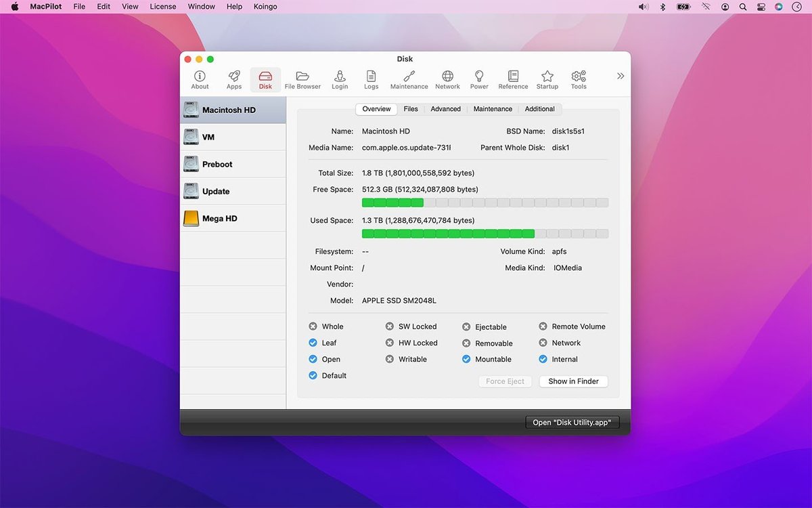Open the Koingo menu in the menu bar
The image size is (812, 508).
click(x=265, y=6)
